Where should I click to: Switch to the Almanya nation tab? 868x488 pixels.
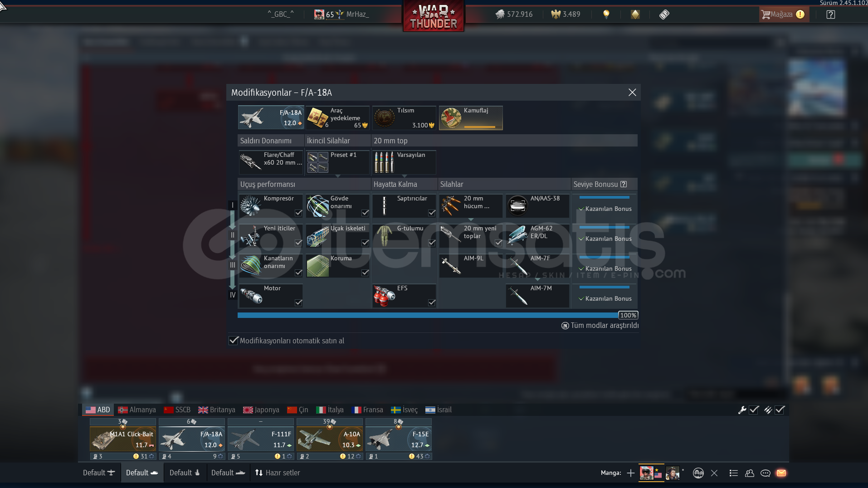coord(137,410)
